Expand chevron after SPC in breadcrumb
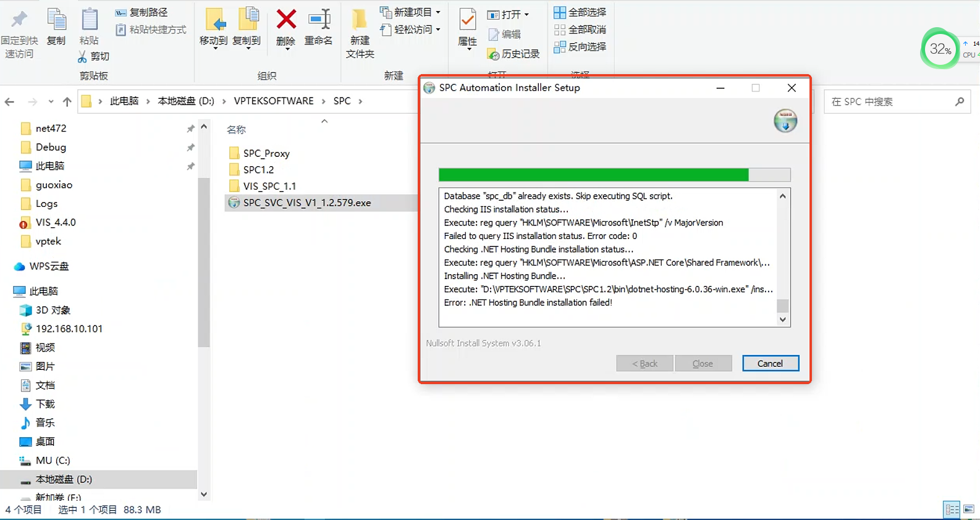 (360, 101)
